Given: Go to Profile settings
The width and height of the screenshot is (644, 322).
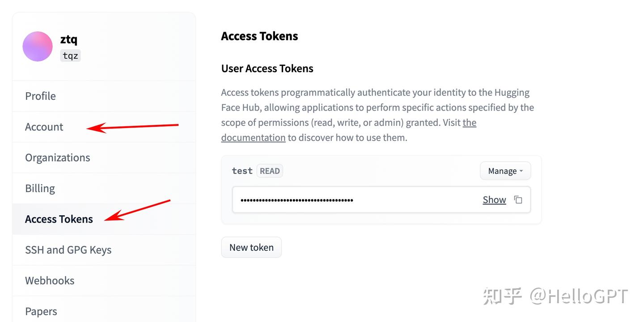Looking at the screenshot, I should tap(104, 96).
